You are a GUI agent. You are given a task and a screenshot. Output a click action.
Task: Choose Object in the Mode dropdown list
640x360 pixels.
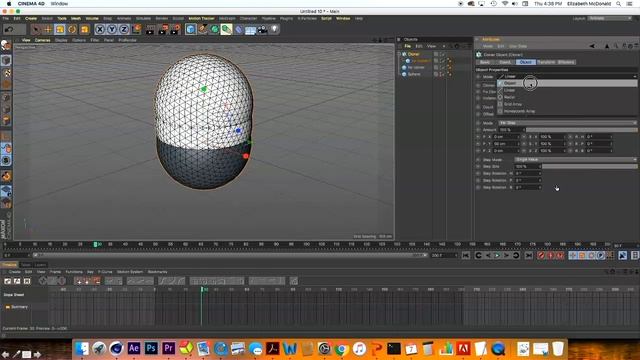tap(567, 83)
